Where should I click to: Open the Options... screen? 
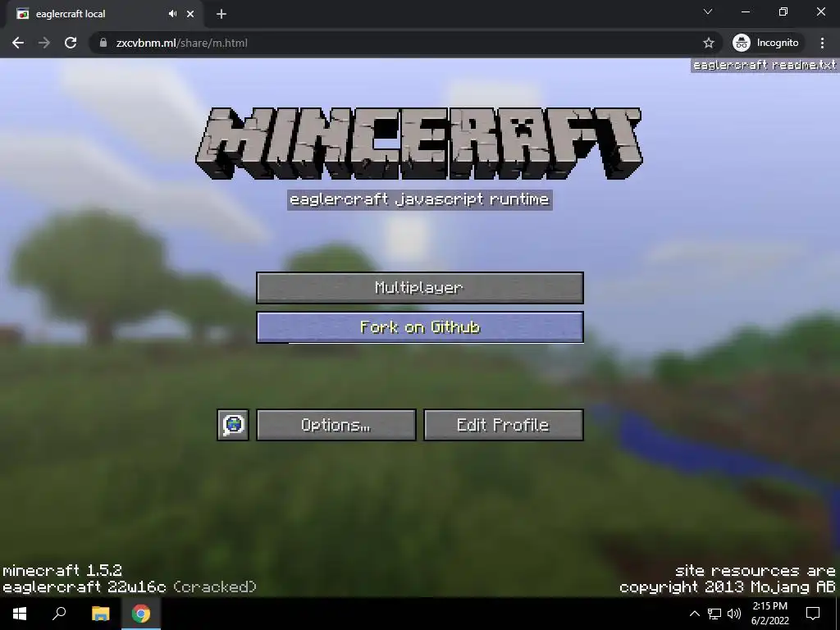[336, 426]
